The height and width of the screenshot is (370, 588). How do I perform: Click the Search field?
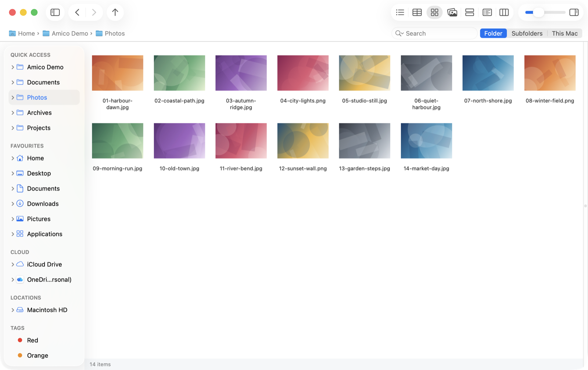(434, 33)
